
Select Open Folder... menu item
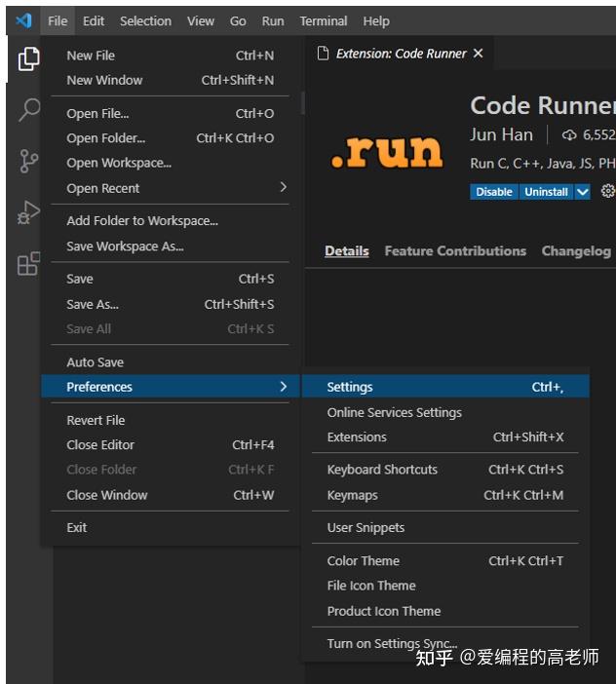pyautogui.click(x=171, y=137)
